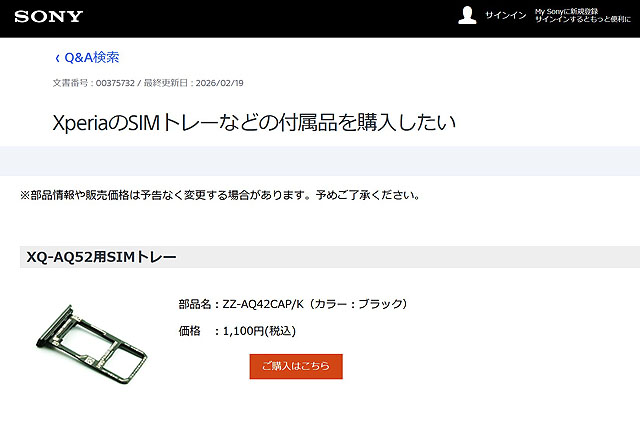Click the 部品名 label
The height and width of the screenshot is (424, 640).
(195, 304)
